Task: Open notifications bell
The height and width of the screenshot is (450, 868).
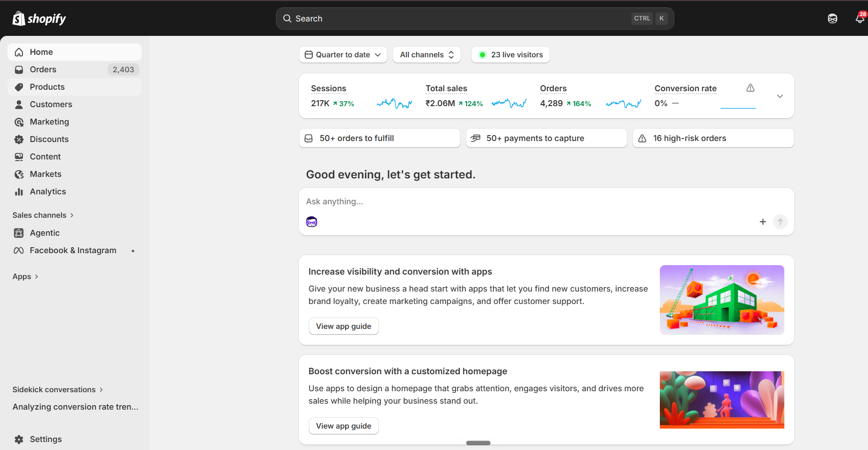Action: click(x=860, y=18)
